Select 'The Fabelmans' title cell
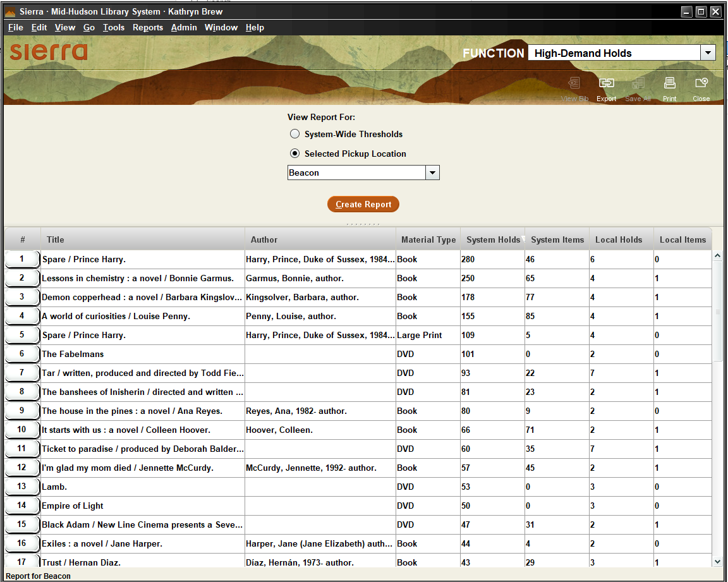 (x=143, y=354)
